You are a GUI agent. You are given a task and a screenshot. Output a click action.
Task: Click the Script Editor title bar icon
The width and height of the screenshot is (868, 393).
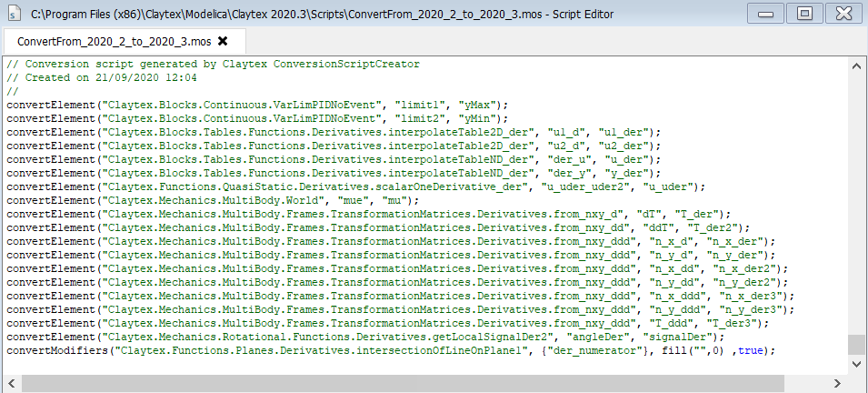tap(15, 14)
